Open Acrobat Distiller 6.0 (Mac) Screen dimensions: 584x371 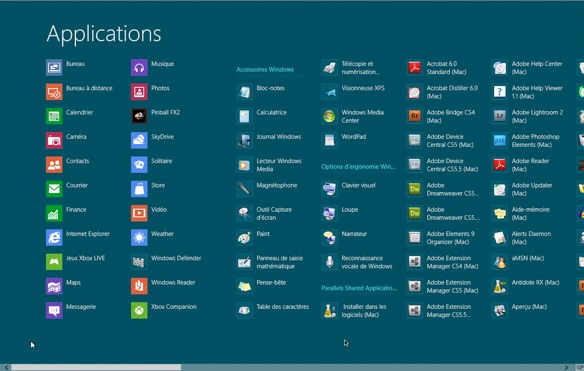[415, 92]
